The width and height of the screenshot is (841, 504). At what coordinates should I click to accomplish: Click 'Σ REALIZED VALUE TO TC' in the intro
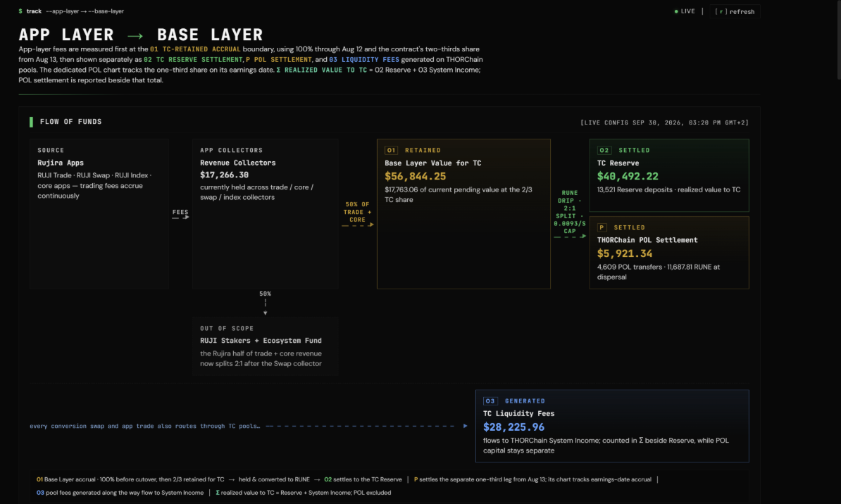coord(322,70)
